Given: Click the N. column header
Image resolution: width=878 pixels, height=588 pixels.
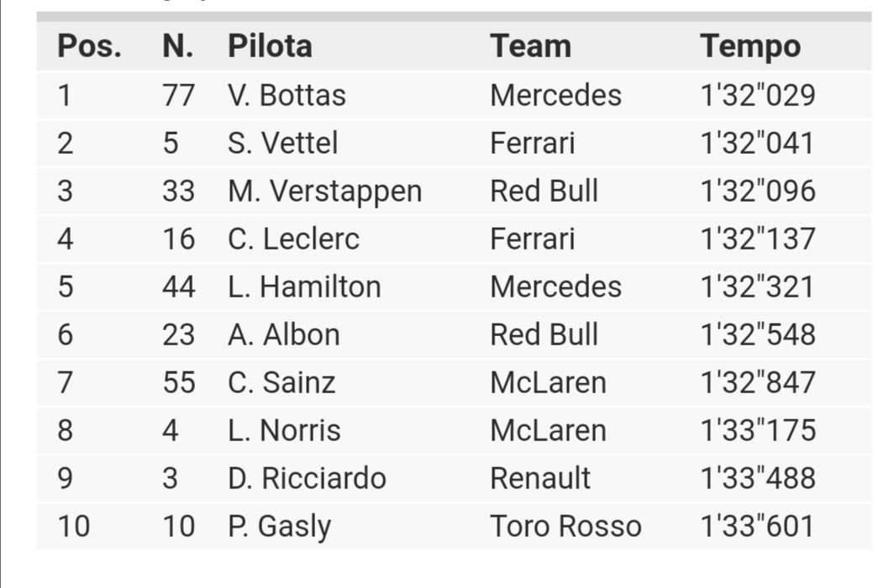Looking at the screenshot, I should click(177, 46).
